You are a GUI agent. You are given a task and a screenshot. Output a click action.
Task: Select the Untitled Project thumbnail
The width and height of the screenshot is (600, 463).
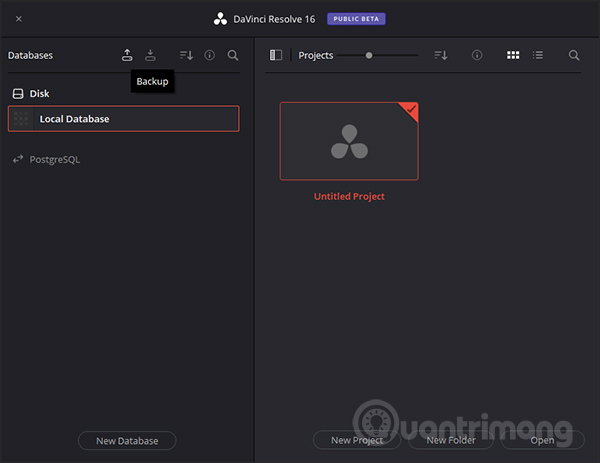[x=349, y=141]
